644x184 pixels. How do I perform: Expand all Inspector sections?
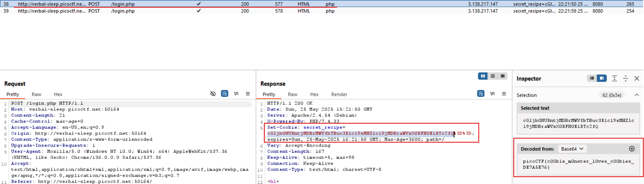pyautogui.click(x=614, y=78)
